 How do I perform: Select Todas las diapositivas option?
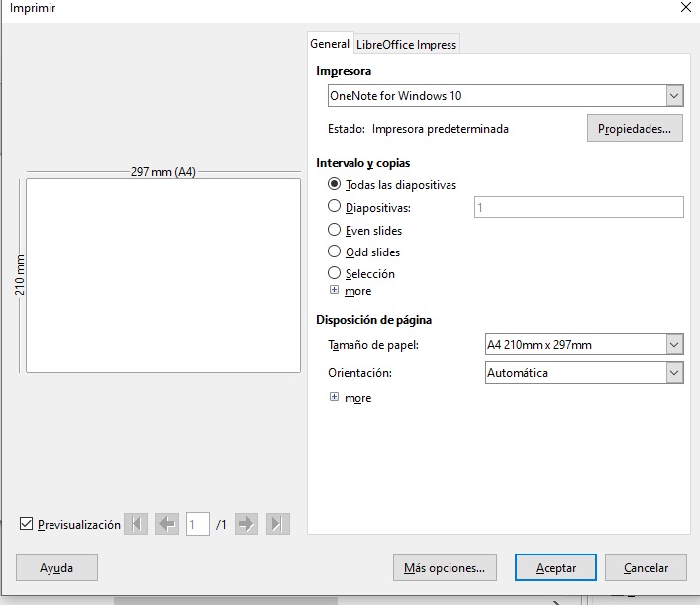tap(335, 185)
